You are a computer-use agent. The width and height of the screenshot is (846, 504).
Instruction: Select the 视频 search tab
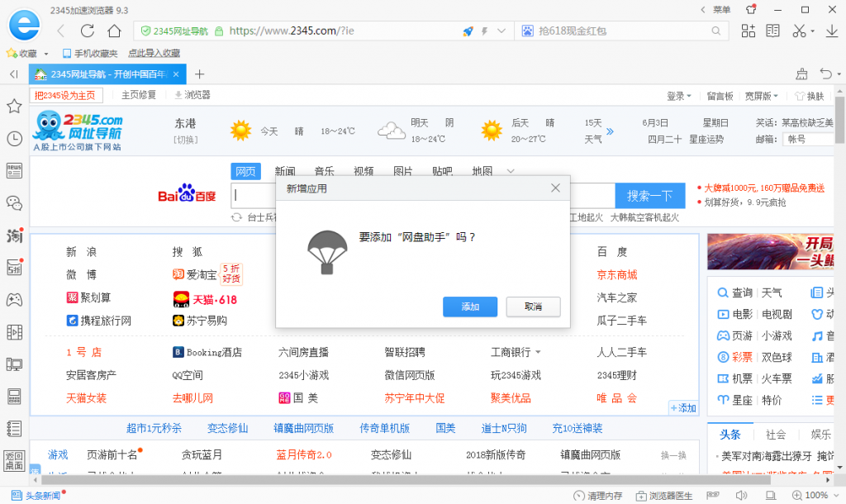coord(364,171)
